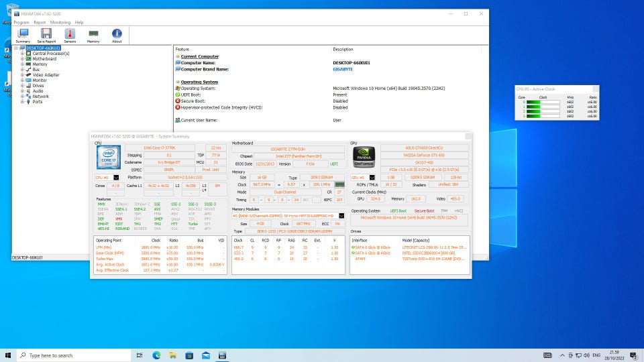Image resolution: width=644 pixels, height=362 pixels.
Task: Expand the Video Adapter tree node
Action: [22, 75]
